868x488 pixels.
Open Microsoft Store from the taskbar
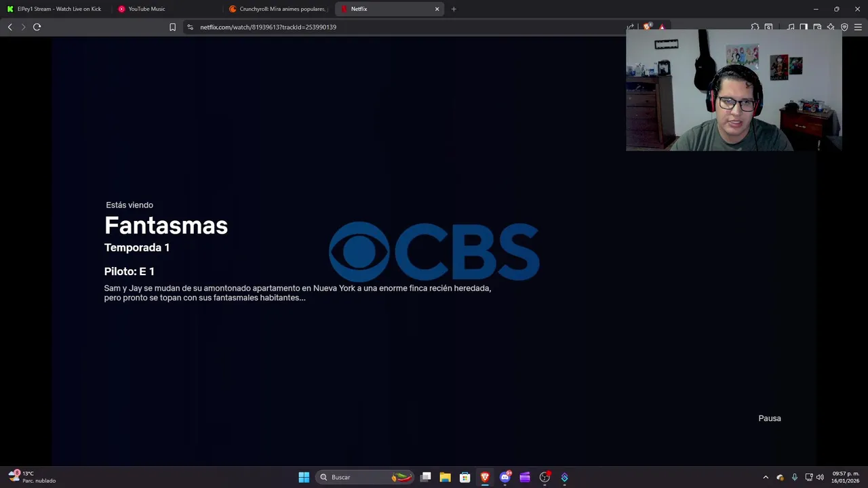[465, 477]
